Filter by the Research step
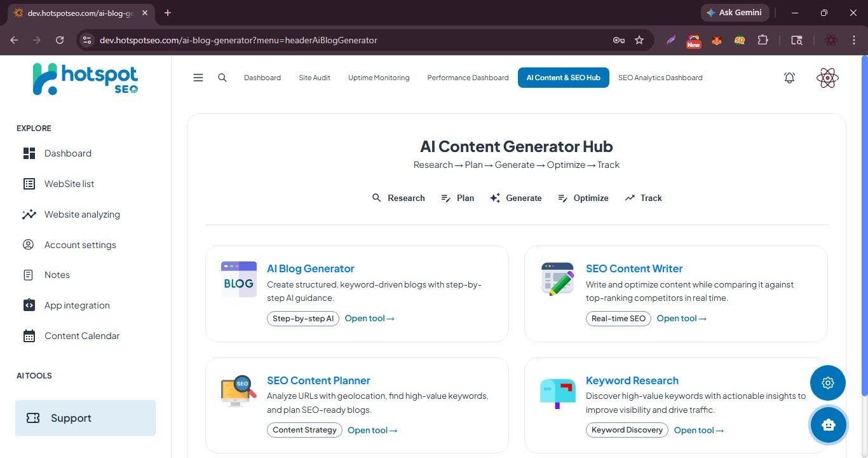868x458 pixels. [398, 198]
